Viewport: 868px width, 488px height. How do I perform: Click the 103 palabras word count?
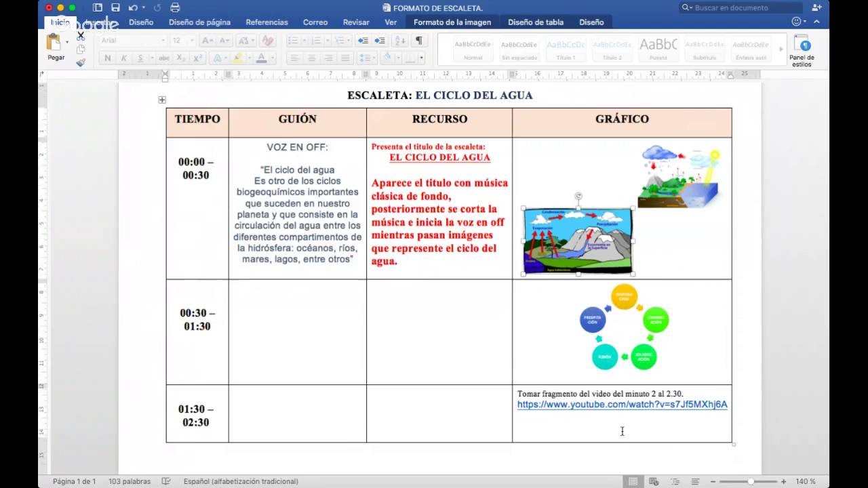click(x=129, y=481)
